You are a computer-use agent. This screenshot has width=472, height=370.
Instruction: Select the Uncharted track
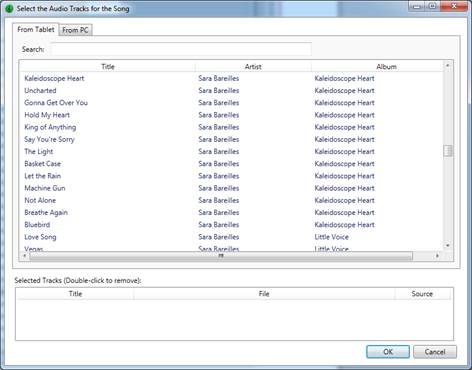coord(40,90)
